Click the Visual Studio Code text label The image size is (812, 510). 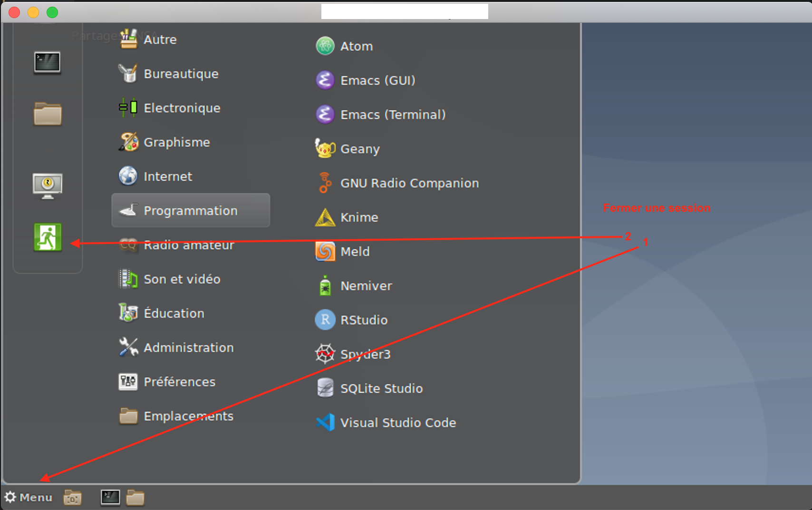398,423
